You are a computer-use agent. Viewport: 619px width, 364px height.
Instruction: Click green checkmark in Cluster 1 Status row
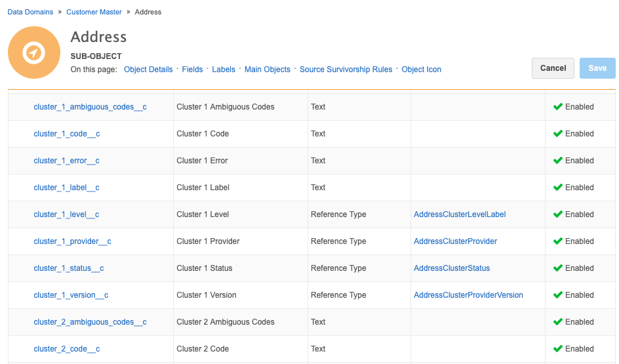click(x=558, y=268)
